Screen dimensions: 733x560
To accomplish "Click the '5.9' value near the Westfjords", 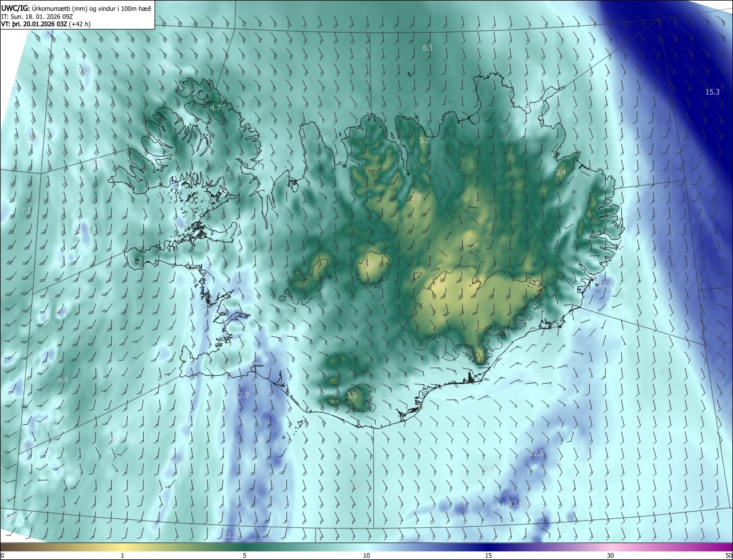I will (232, 175).
